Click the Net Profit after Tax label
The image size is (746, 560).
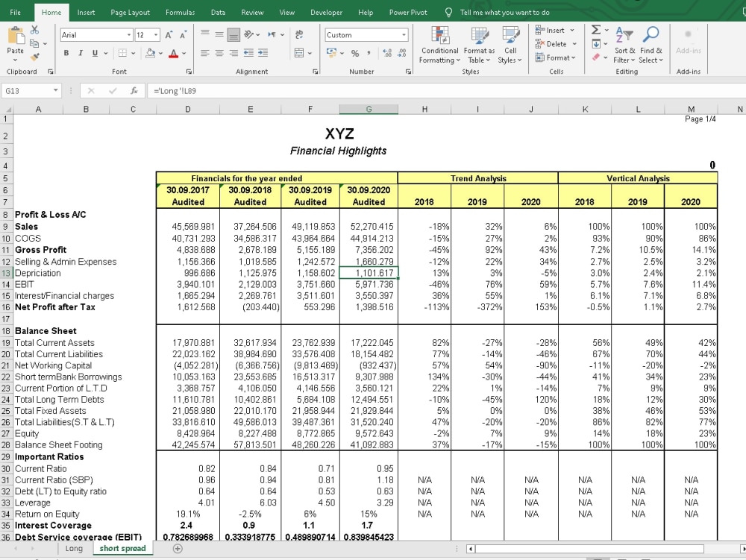54,307
